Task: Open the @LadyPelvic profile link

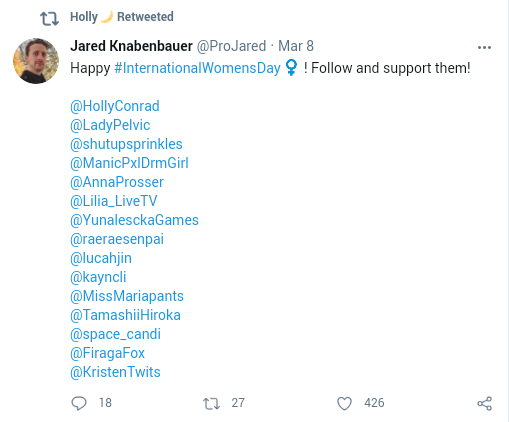Action: click(x=110, y=125)
